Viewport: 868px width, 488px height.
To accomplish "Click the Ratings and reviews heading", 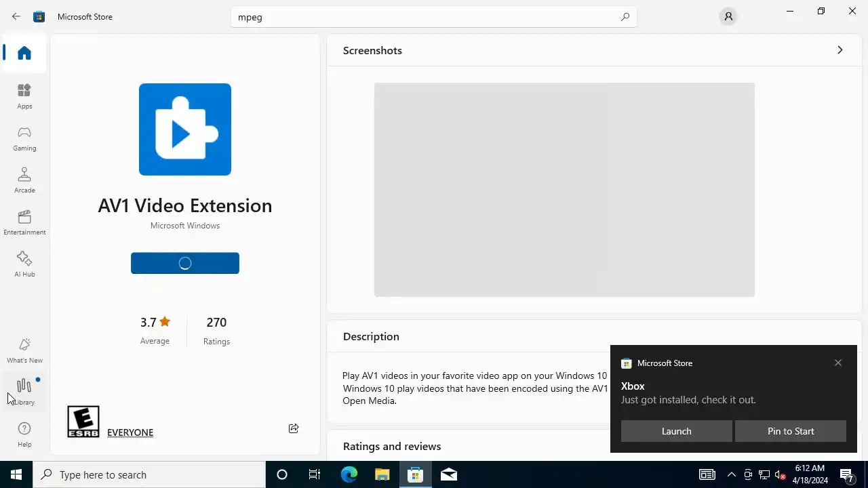I will click(x=392, y=446).
